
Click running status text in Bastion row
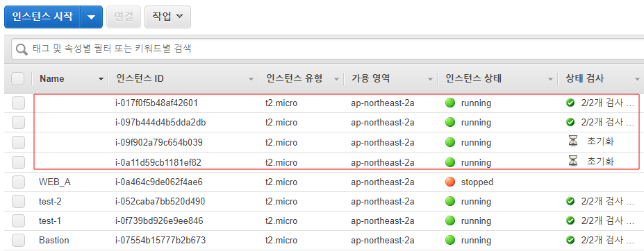pos(476,240)
